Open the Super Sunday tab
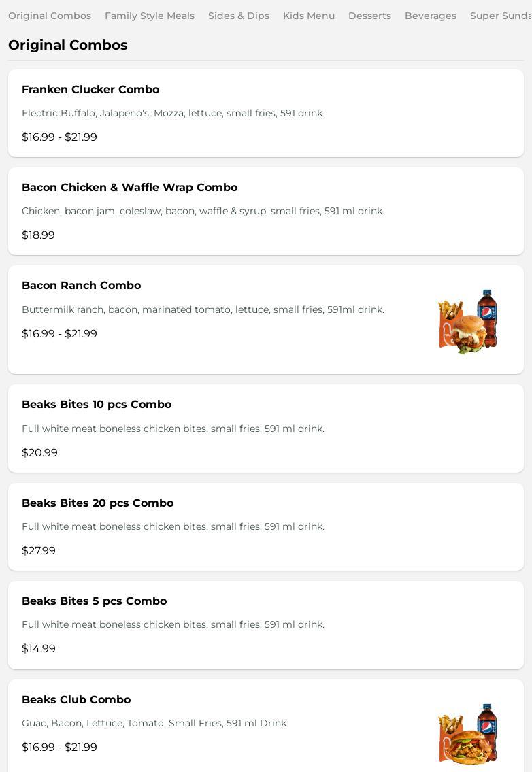Screen dimensions: 532x772 click(500, 16)
